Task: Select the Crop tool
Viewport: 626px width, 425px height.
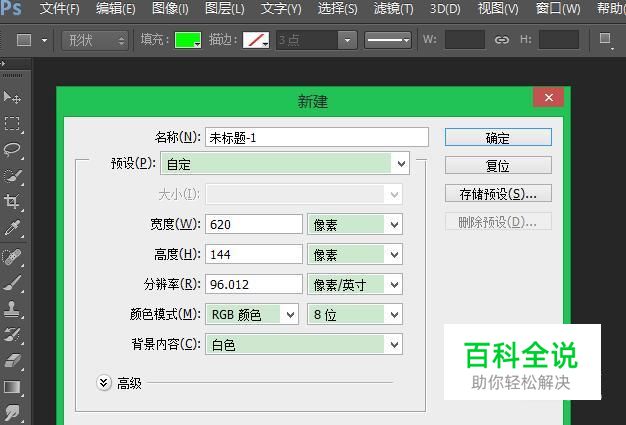Action: tap(12, 202)
